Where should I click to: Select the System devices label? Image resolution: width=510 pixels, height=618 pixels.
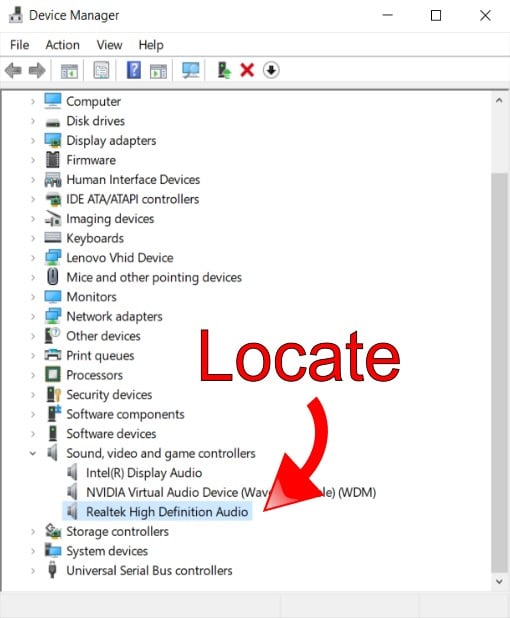pos(107,551)
